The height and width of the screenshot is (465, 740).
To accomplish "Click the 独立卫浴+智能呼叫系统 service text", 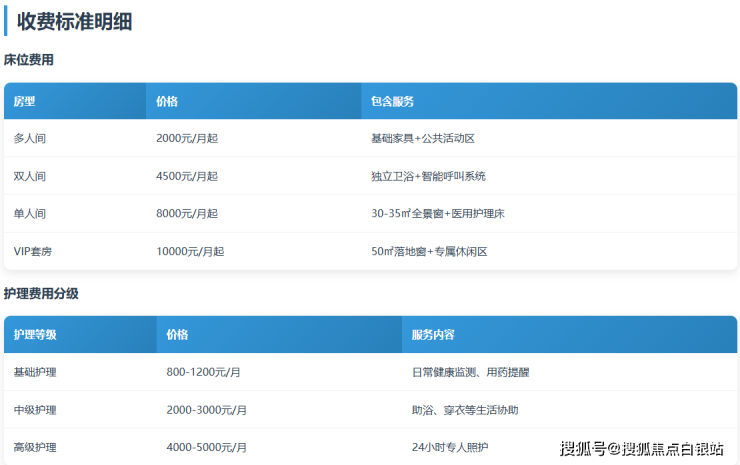I will tap(428, 176).
